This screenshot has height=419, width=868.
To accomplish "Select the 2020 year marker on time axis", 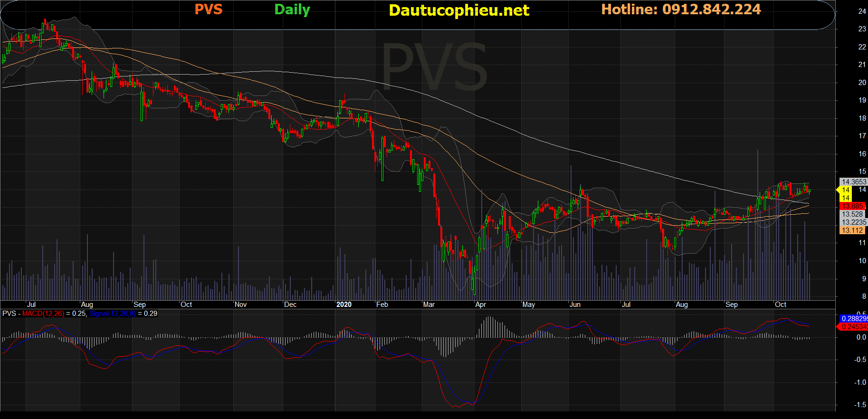I will pos(343,305).
